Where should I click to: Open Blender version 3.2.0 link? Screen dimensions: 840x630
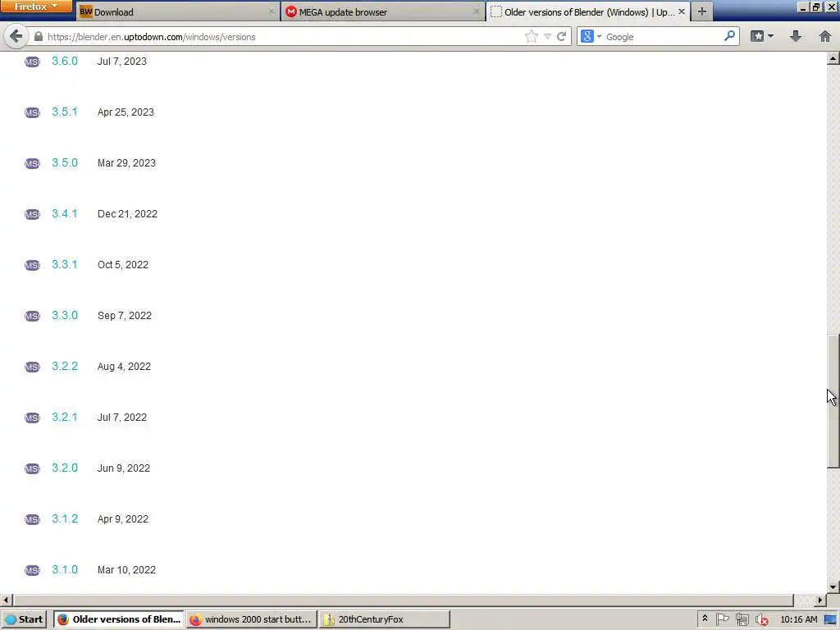(65, 468)
